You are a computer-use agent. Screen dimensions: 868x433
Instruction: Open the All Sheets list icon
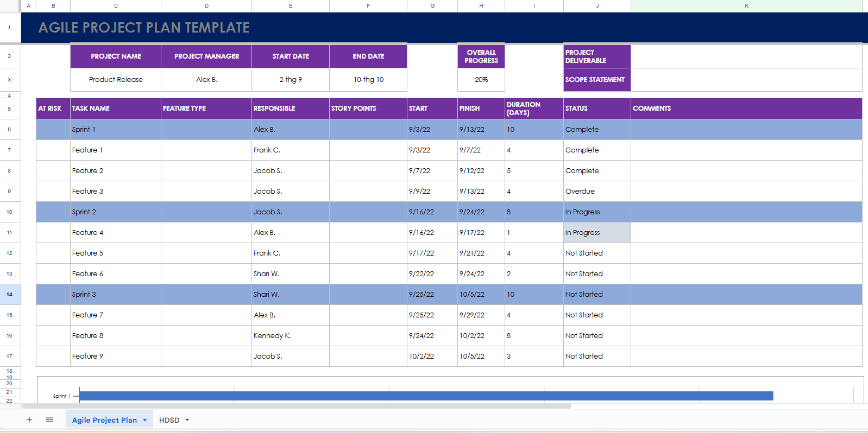click(x=49, y=420)
